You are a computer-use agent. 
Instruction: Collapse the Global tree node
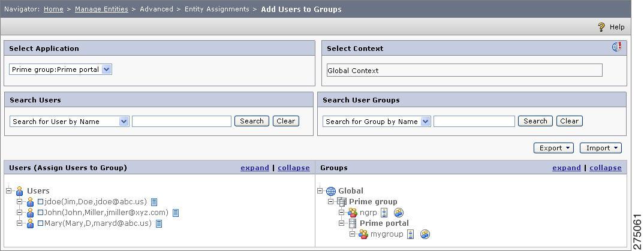(x=320, y=190)
